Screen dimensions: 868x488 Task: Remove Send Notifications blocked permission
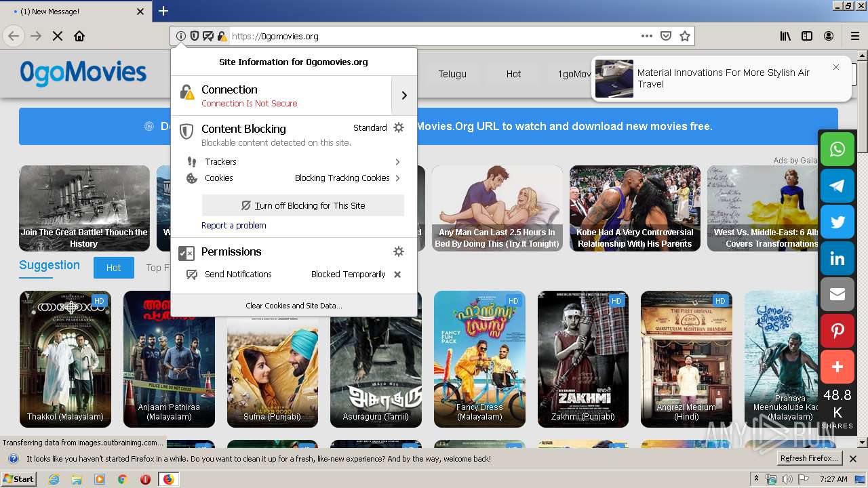coord(397,274)
